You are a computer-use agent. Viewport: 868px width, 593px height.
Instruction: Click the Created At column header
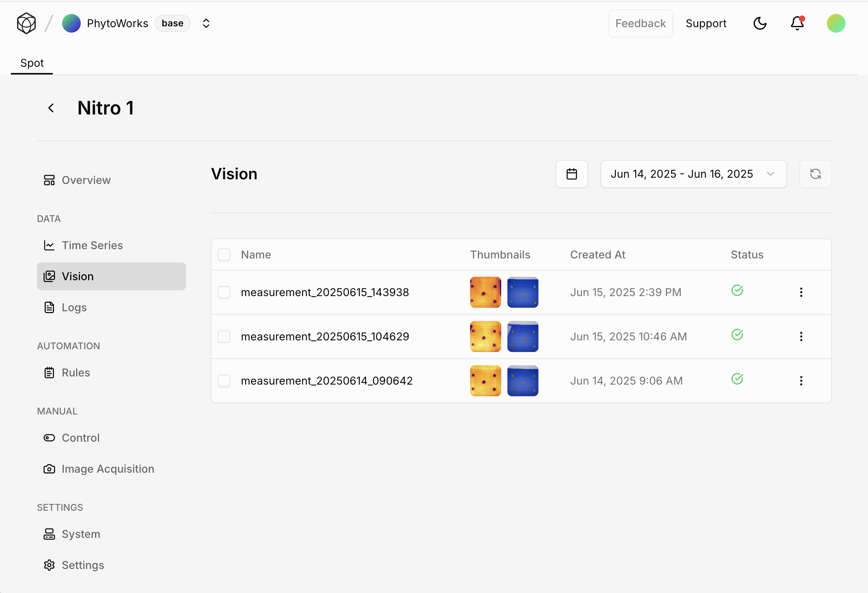point(598,255)
